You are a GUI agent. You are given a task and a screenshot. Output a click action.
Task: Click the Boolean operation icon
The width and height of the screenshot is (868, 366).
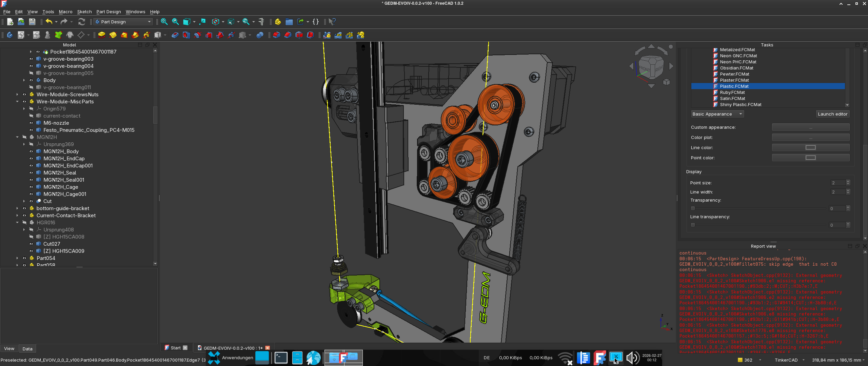[x=260, y=35]
